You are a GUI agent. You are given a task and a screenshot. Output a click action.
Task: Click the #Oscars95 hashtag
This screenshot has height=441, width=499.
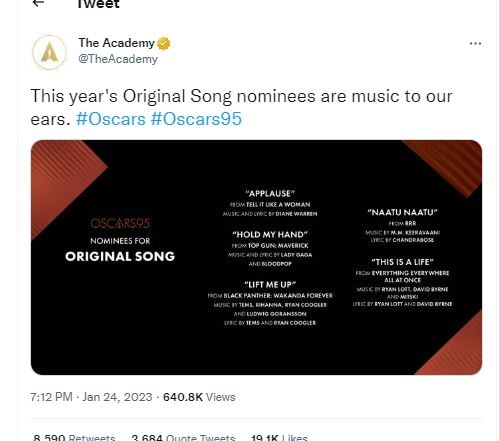click(196, 119)
